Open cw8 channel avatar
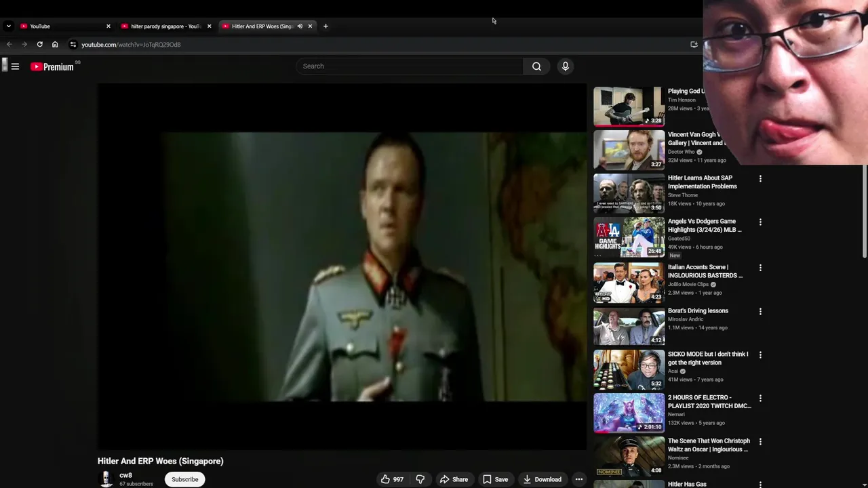The height and width of the screenshot is (488, 868). (106, 479)
